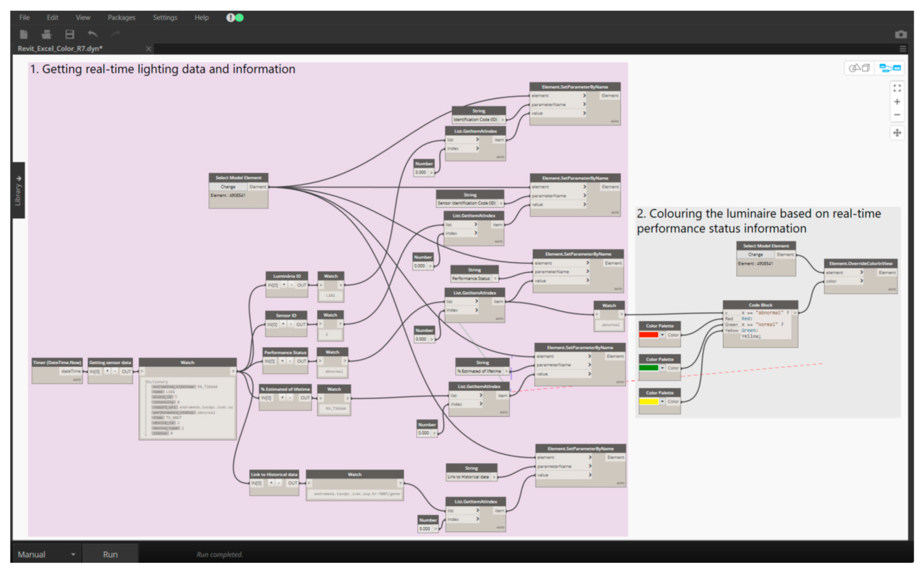The height and width of the screenshot is (572, 924).
Task: Click the Zoom to Fit icon
Action: coord(897,87)
